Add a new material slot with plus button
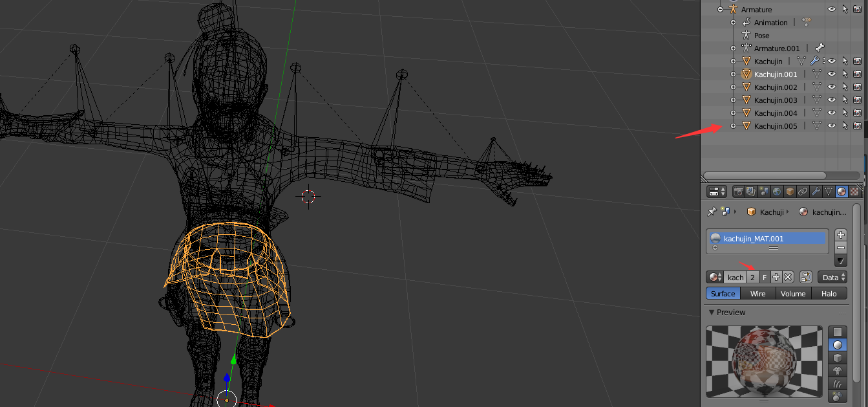The height and width of the screenshot is (407, 868). (x=840, y=234)
